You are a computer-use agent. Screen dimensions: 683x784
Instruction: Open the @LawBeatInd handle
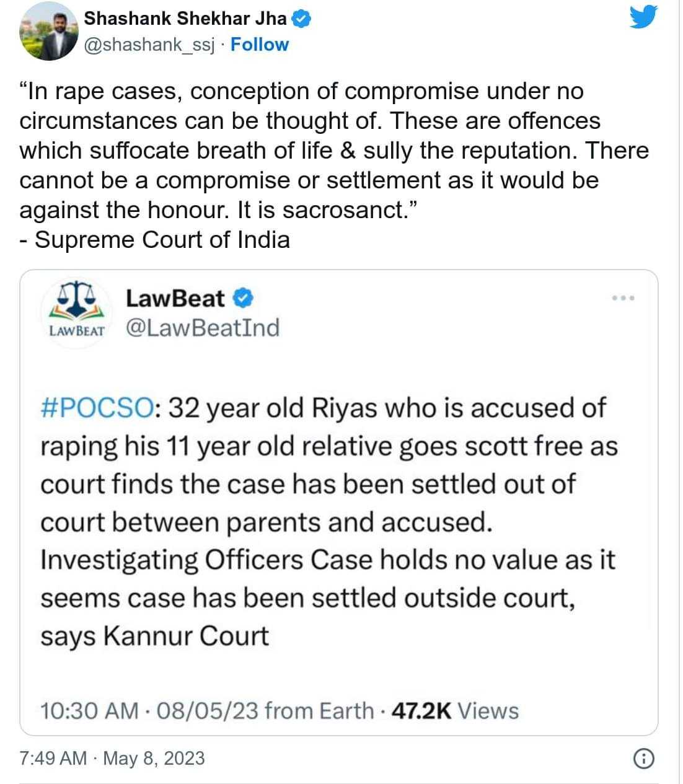(x=202, y=327)
